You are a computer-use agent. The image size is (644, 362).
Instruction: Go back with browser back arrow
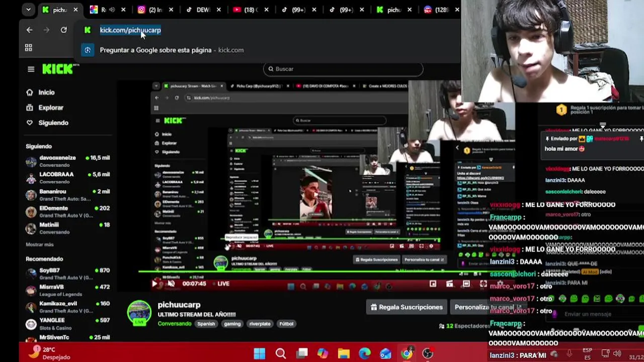29,30
